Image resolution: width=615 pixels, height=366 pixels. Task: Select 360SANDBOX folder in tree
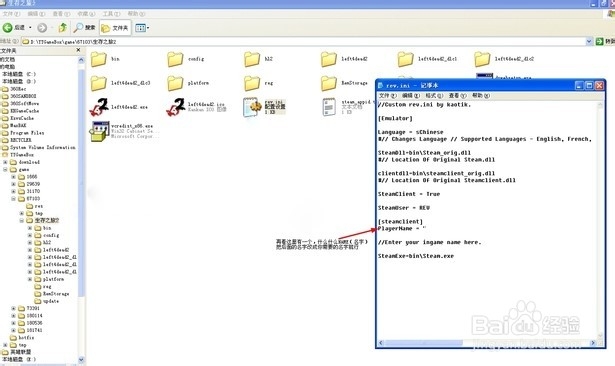[x=23, y=96]
